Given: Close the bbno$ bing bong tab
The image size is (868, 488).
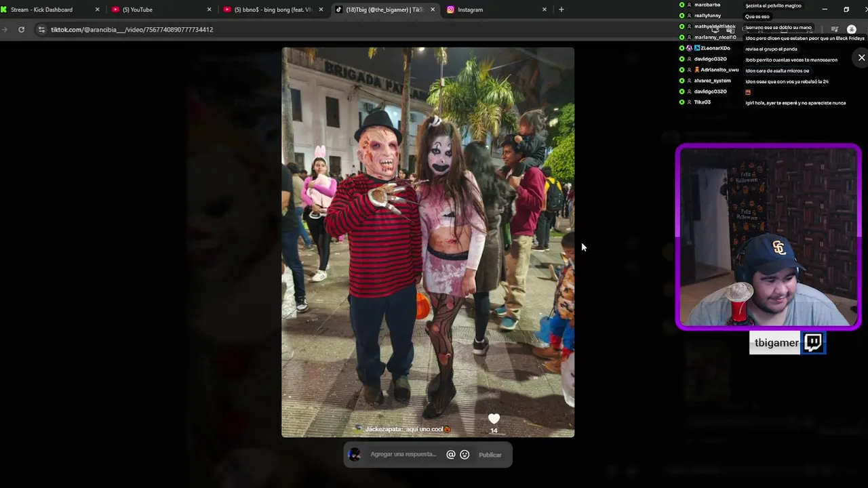Looking at the screenshot, I should [321, 9].
